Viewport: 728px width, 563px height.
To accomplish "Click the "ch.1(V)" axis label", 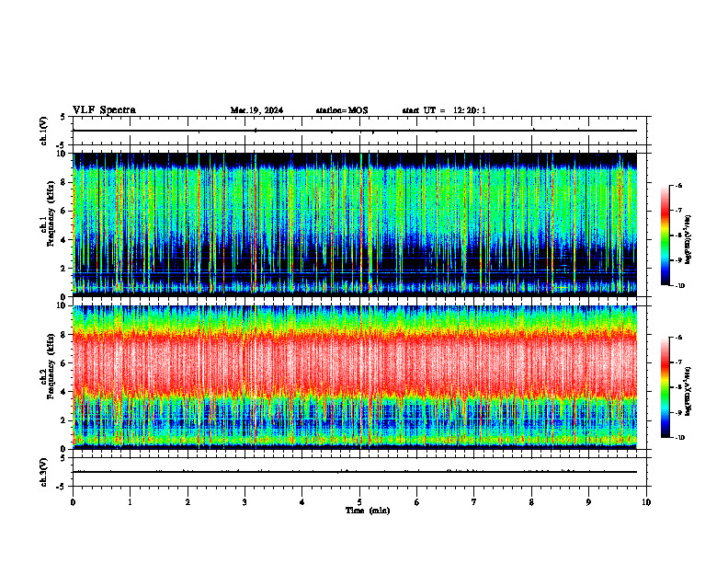I will tap(44, 131).
